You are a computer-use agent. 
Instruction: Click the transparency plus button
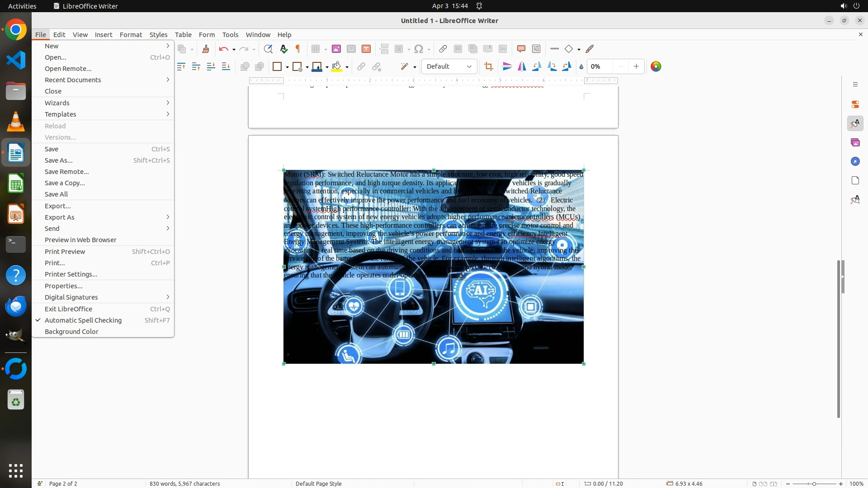pos(636,66)
